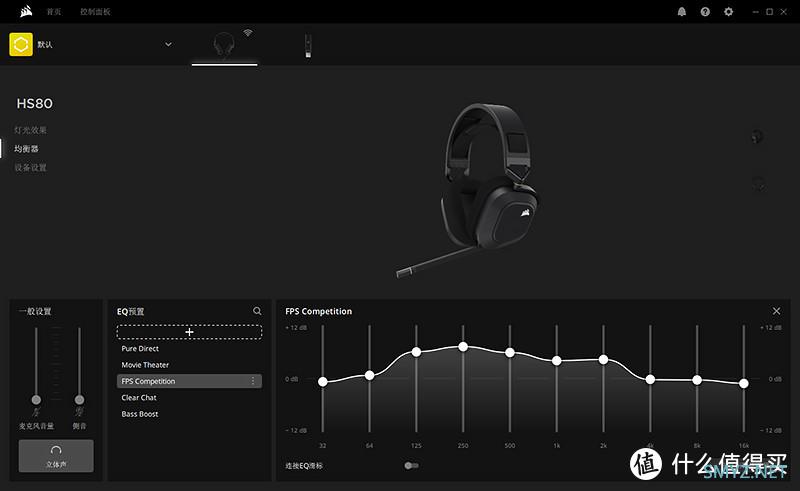Screen dimensions: 800x491
Task: Open the help question mark icon
Action: (x=705, y=12)
